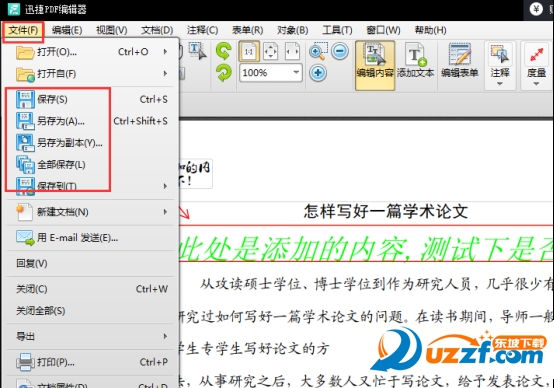Expand the 注释 dropdown arrow

pos(500,84)
